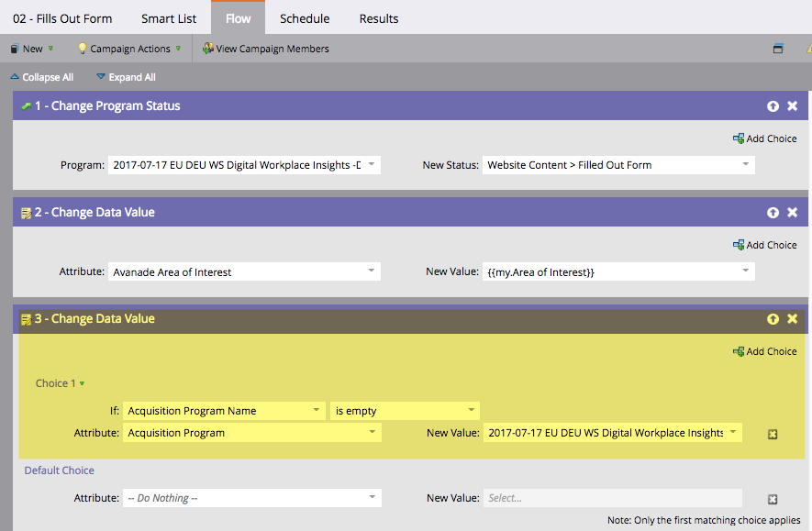Viewport: 812px width, 531px height.
Task: Click the note 'Only the first matching choice applies'
Action: (x=704, y=520)
